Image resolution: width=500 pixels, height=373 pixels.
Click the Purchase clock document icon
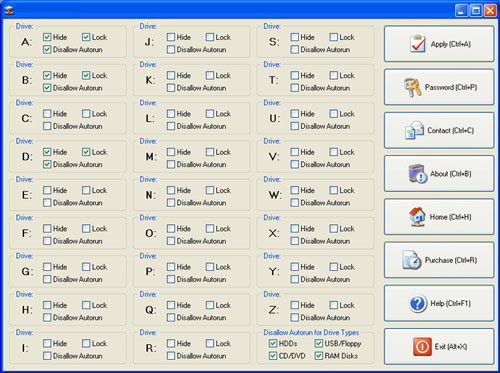[412, 260]
